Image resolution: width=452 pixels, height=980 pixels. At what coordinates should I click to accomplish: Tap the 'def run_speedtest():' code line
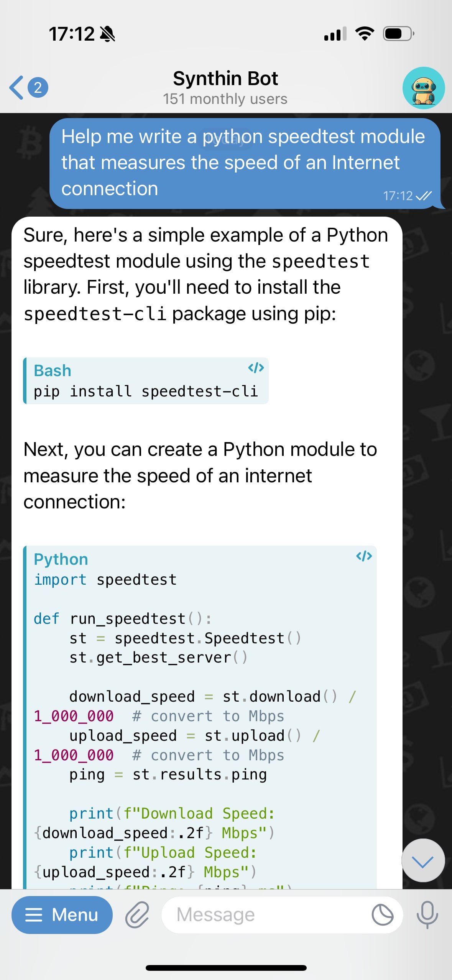122,619
